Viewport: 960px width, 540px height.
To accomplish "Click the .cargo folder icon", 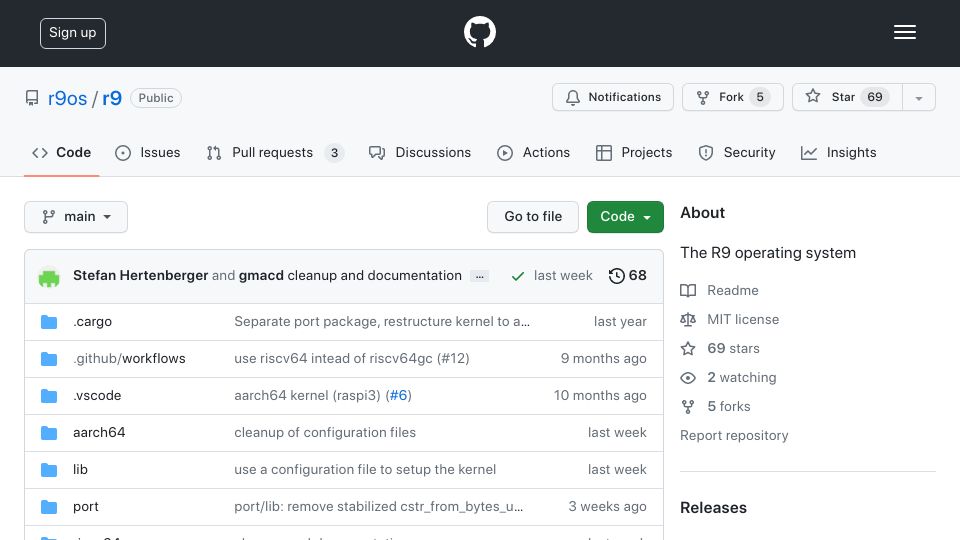I will tap(49, 321).
